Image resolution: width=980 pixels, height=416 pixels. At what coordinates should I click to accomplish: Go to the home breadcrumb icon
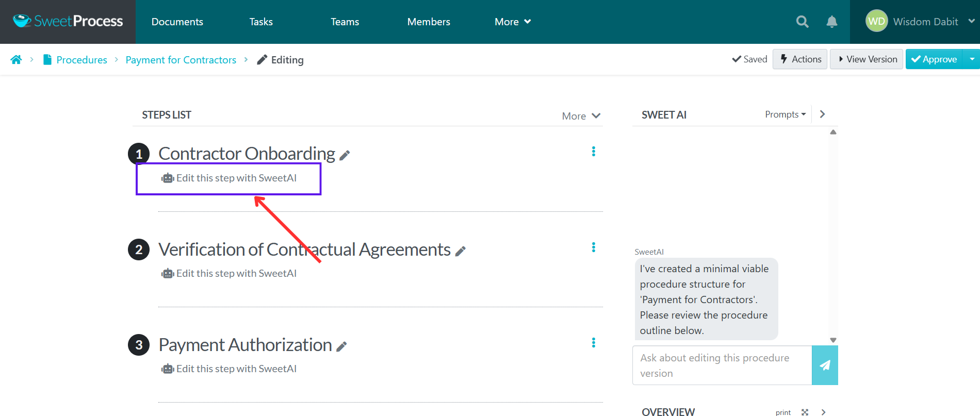tap(16, 60)
